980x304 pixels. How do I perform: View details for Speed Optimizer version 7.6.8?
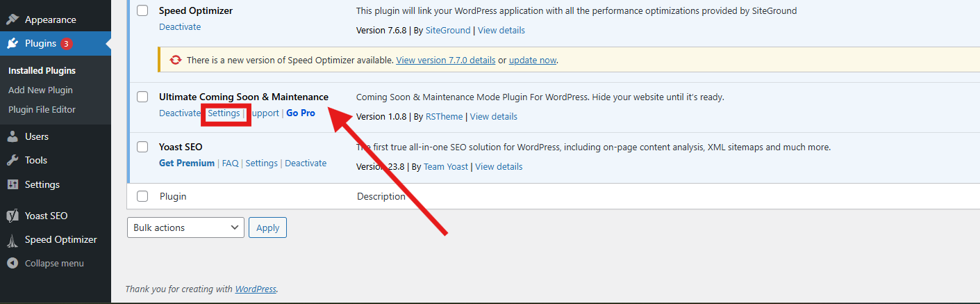pos(501,30)
